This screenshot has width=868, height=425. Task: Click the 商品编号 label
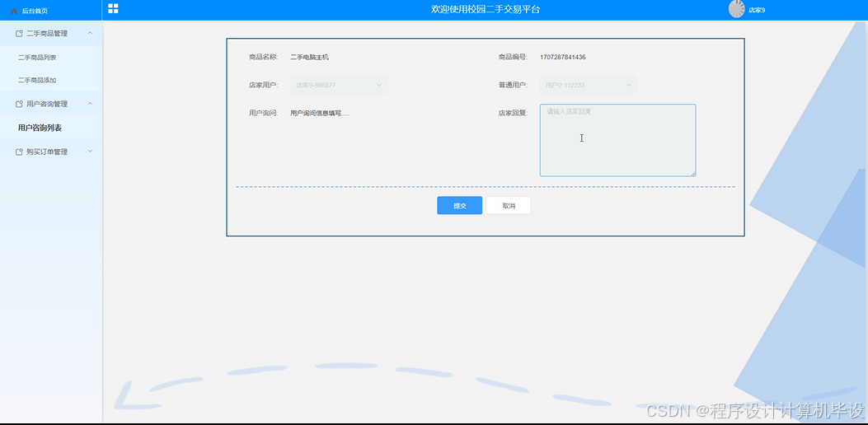tap(513, 57)
